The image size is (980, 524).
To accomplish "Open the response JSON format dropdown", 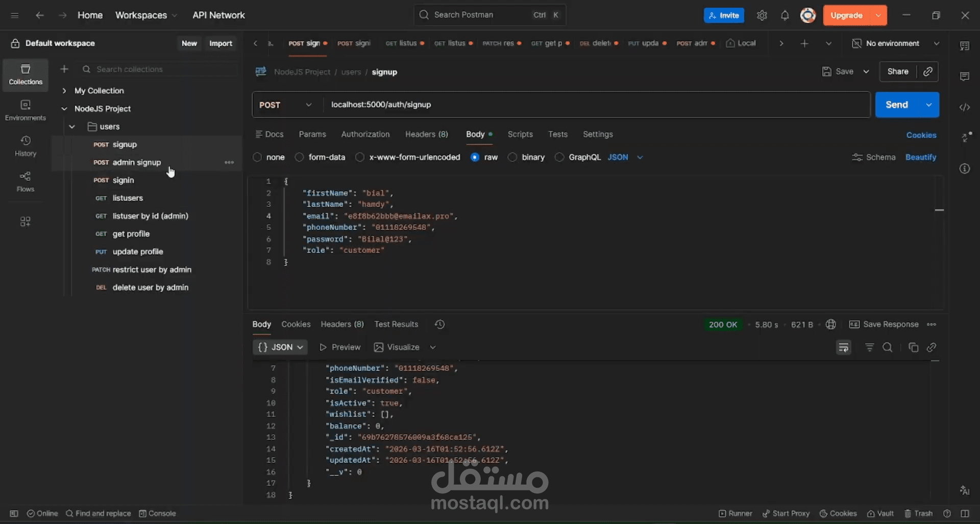I will pos(280,347).
